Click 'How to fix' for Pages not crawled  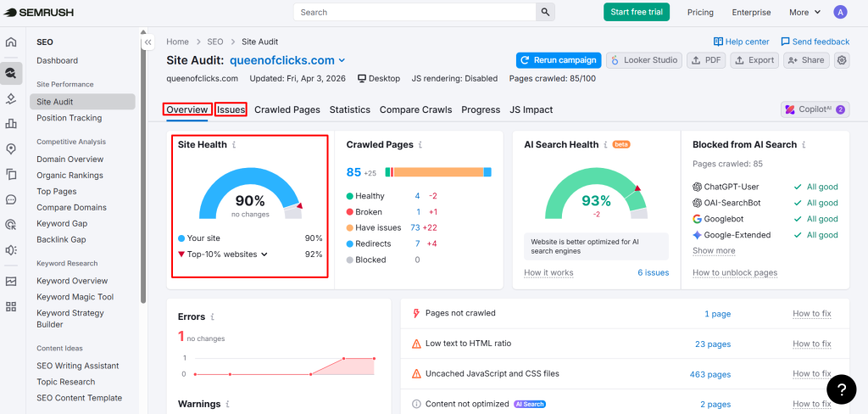pyautogui.click(x=811, y=314)
